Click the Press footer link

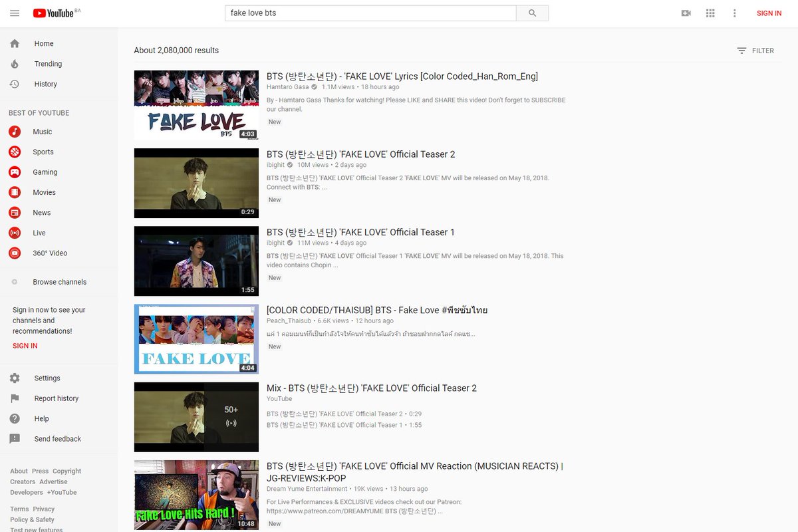(40, 471)
